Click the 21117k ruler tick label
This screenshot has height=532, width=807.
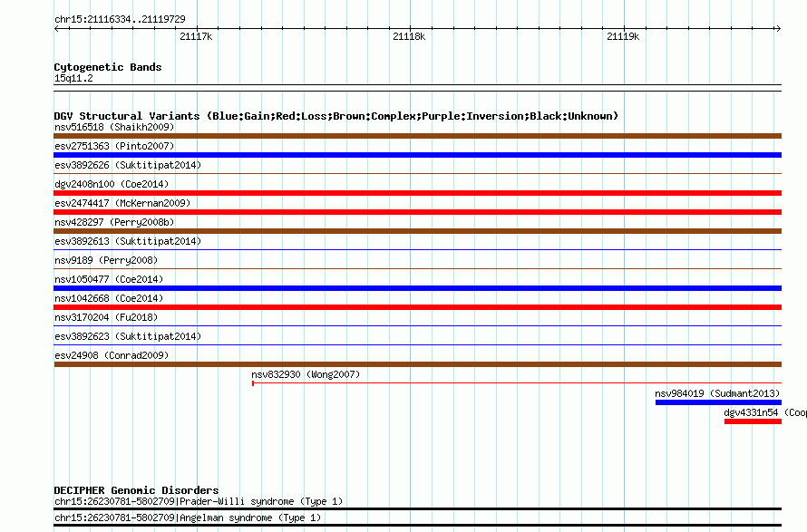[x=196, y=36]
